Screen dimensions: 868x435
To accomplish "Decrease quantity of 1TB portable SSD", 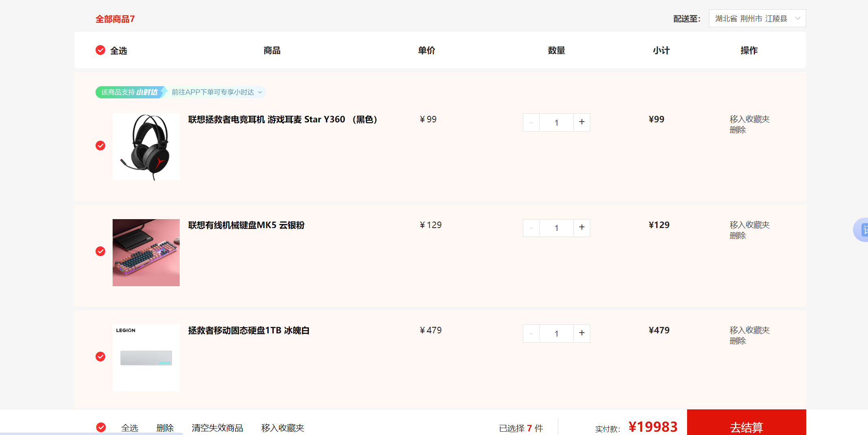I will tap(531, 333).
